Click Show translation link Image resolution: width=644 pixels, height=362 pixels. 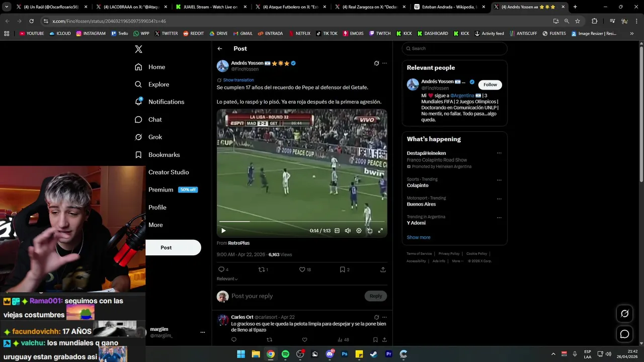(238, 80)
